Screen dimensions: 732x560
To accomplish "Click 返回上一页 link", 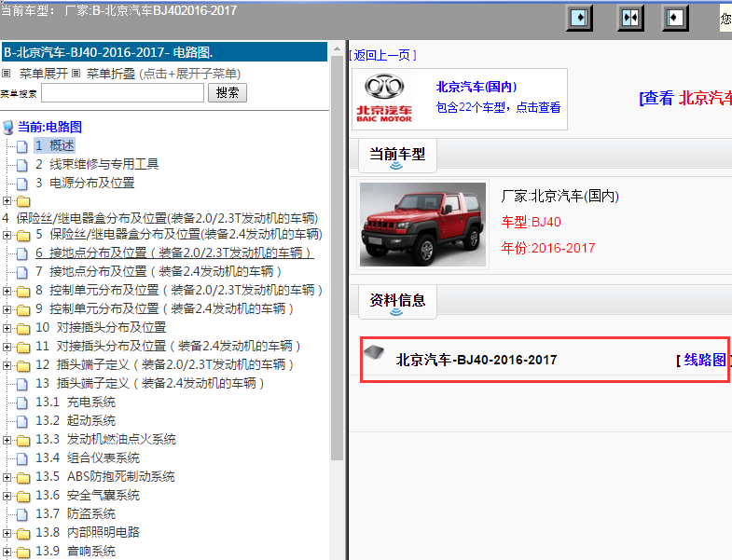I will click(x=382, y=56).
